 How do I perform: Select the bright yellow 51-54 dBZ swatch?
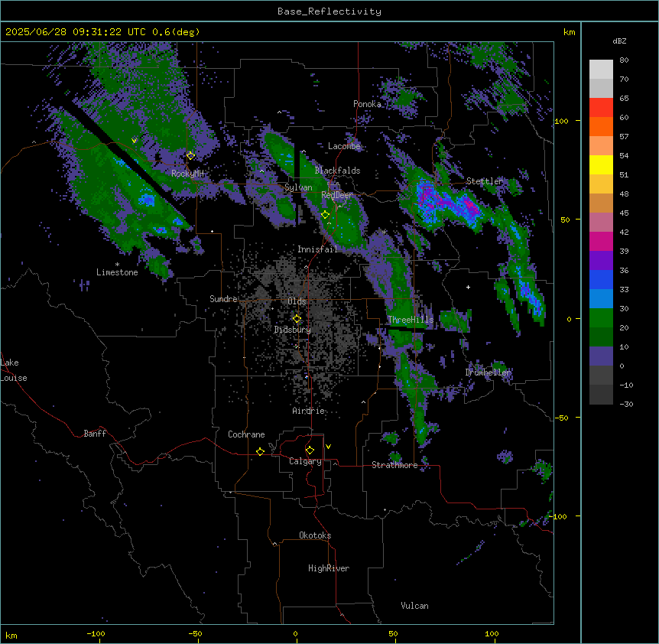point(601,165)
